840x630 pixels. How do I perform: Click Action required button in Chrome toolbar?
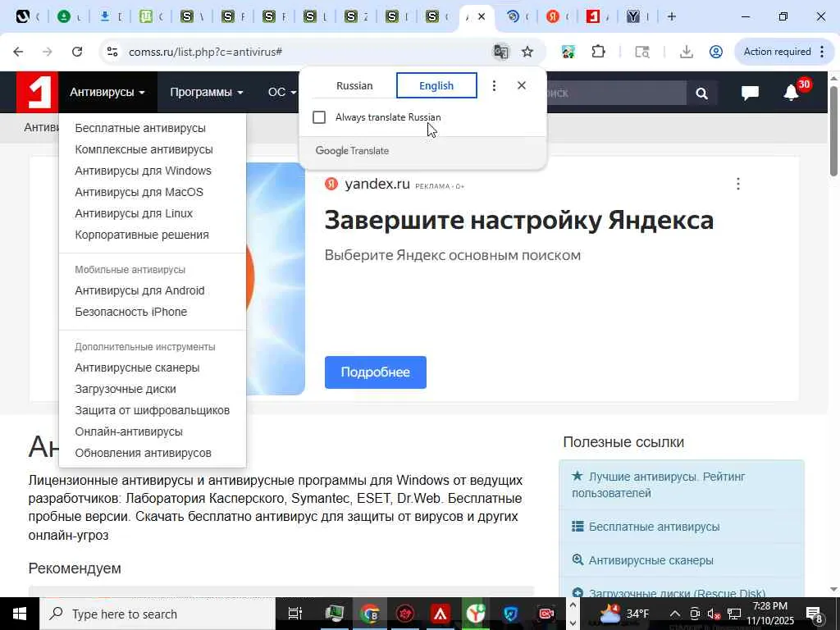pyautogui.click(x=784, y=52)
